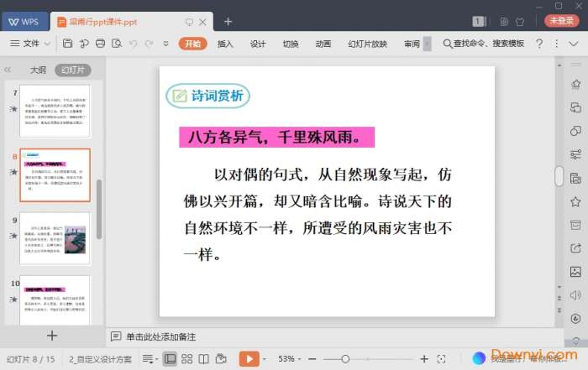Close the ppt document tab
Screen dimensions: 588x370
pos(202,22)
